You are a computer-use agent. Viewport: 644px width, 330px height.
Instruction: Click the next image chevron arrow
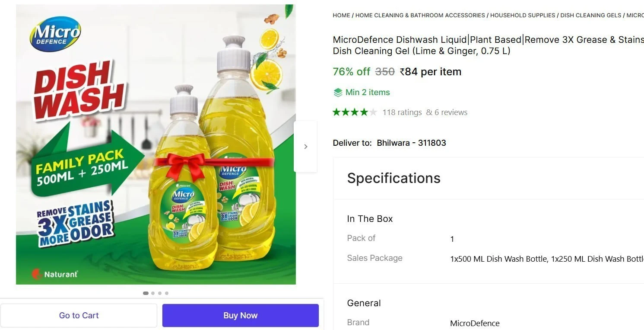tap(305, 147)
